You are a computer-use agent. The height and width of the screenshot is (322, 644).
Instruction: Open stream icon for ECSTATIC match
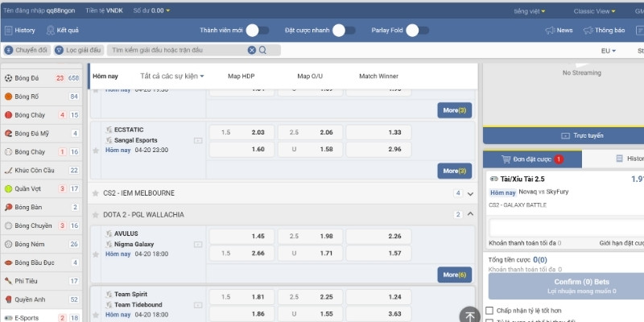pyautogui.click(x=198, y=140)
